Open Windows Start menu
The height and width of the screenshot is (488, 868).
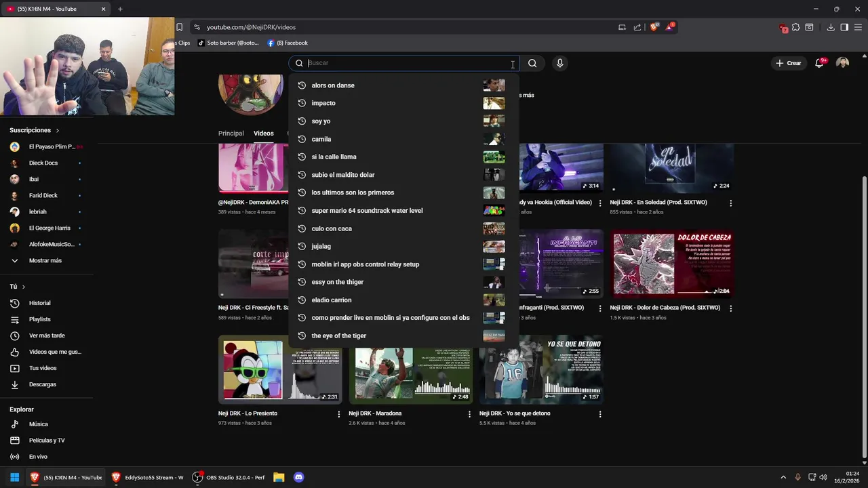(x=14, y=477)
